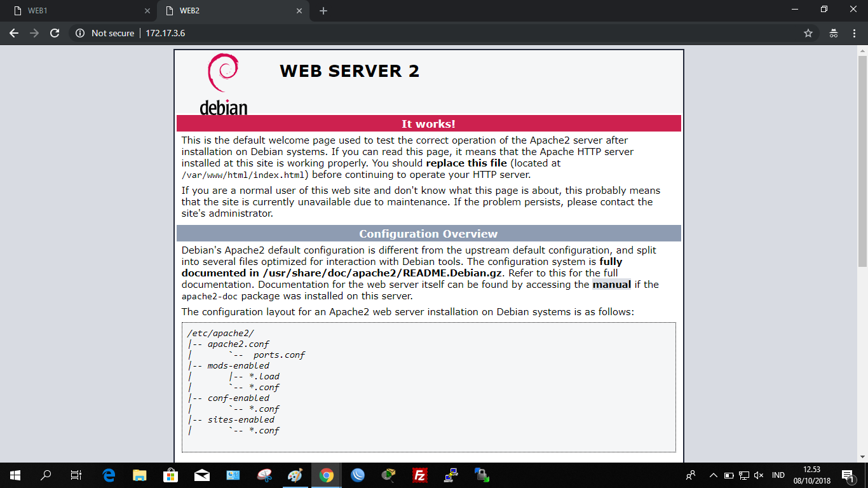
Task: Bookmark this page with the star icon
Action: (808, 33)
